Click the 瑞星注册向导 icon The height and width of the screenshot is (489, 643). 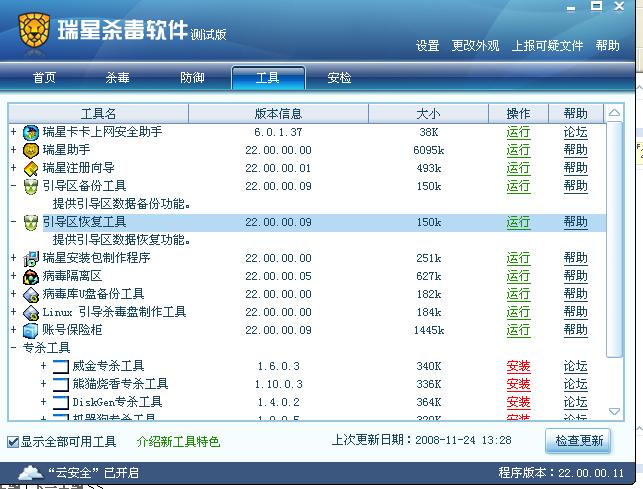tap(31, 168)
